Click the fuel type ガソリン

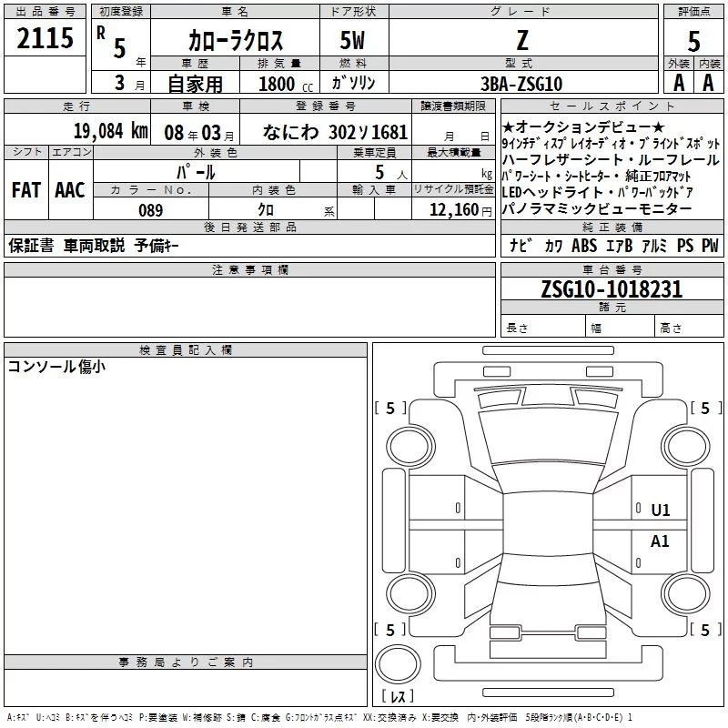pyautogui.click(x=353, y=83)
